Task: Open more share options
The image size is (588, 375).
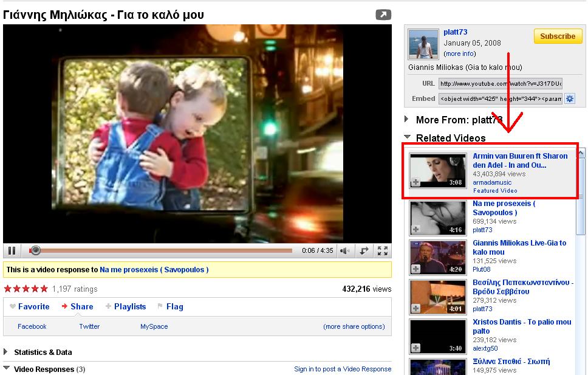Action: (354, 326)
